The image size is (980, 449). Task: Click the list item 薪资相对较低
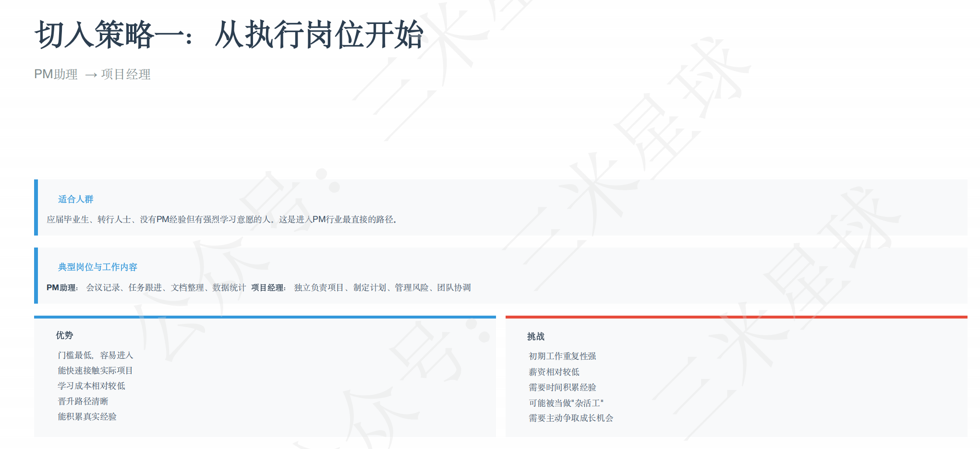click(554, 372)
